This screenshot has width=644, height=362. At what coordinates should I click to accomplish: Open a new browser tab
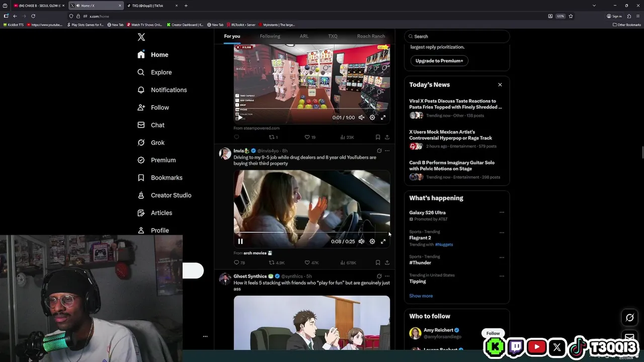[186, 6]
